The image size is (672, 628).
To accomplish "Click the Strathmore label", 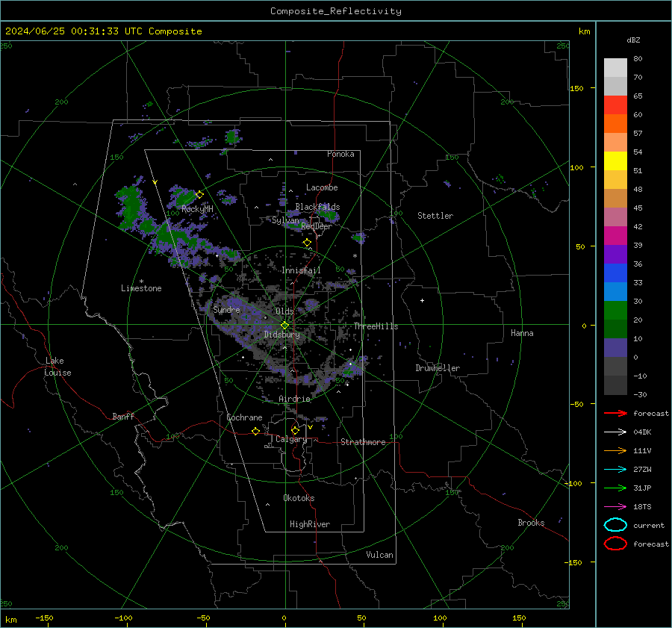I will pyautogui.click(x=364, y=442).
